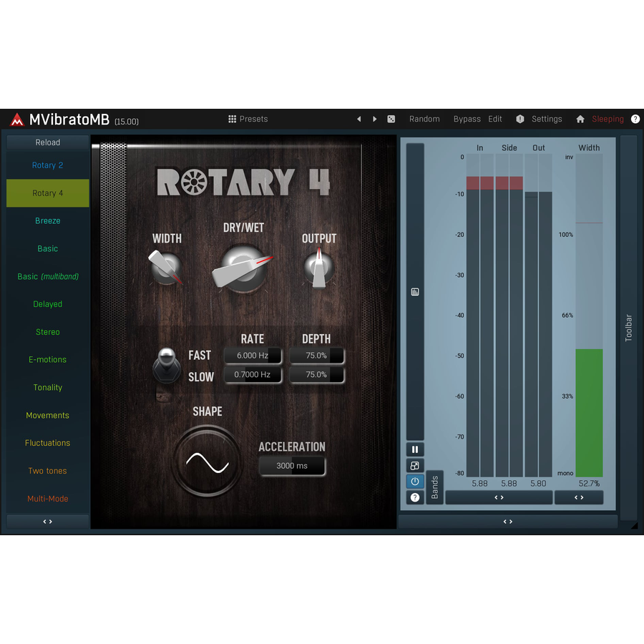The width and height of the screenshot is (644, 644).
Task: Select the Breeze preset
Action: click(x=48, y=221)
